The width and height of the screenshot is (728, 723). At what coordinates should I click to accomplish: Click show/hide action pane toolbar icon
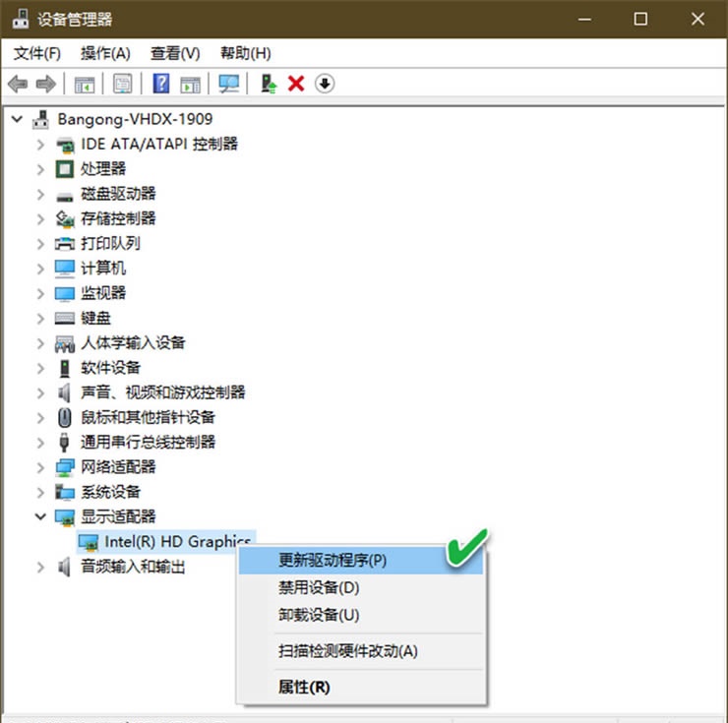[190, 84]
